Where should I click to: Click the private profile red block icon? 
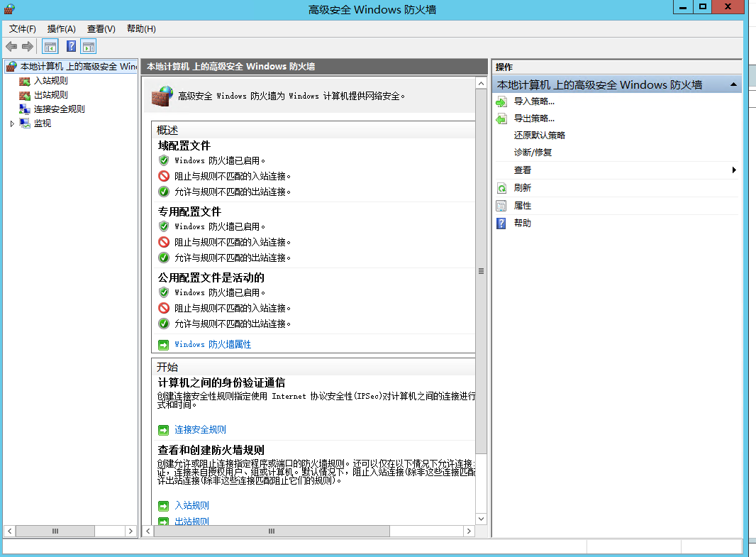164,242
